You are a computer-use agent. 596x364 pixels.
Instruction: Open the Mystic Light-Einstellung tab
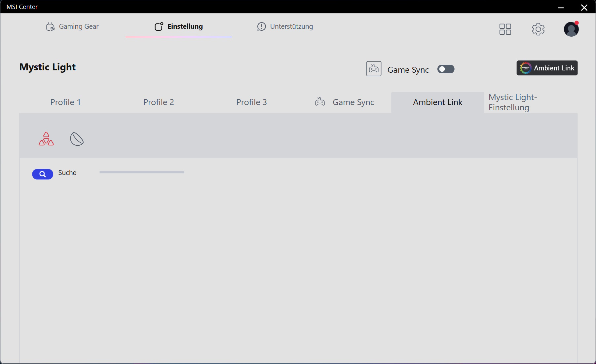(512, 102)
